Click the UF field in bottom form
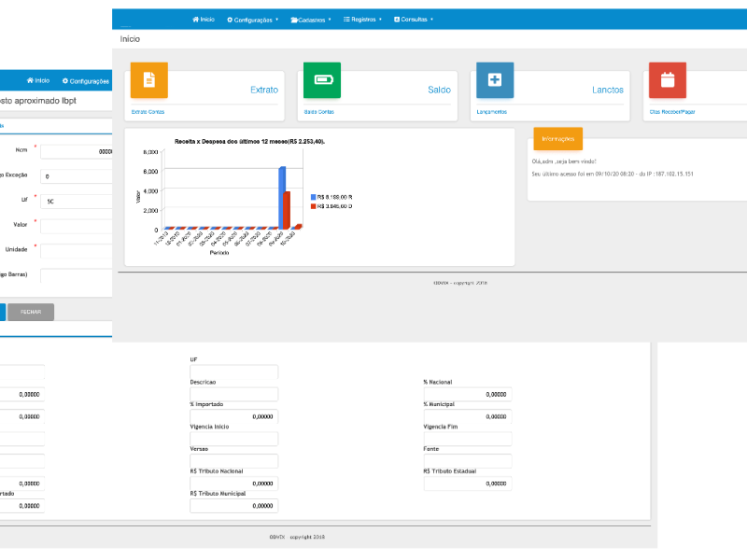This screenshot has width=747, height=560. click(x=234, y=371)
